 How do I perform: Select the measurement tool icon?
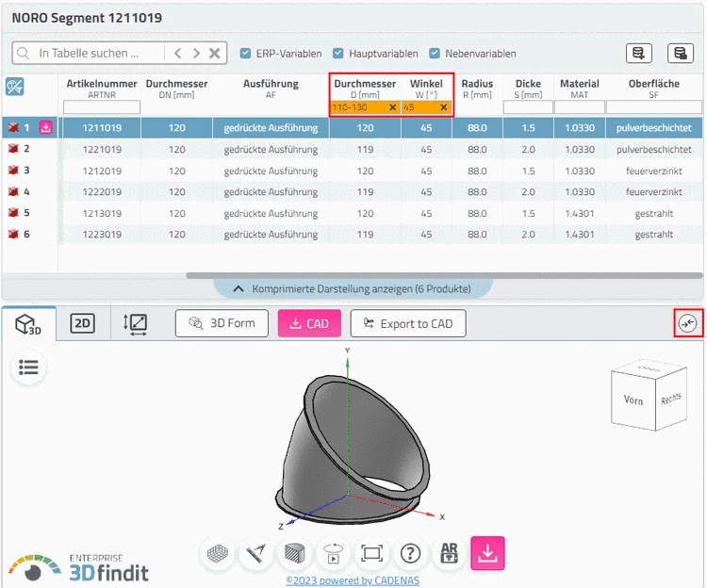point(255,553)
